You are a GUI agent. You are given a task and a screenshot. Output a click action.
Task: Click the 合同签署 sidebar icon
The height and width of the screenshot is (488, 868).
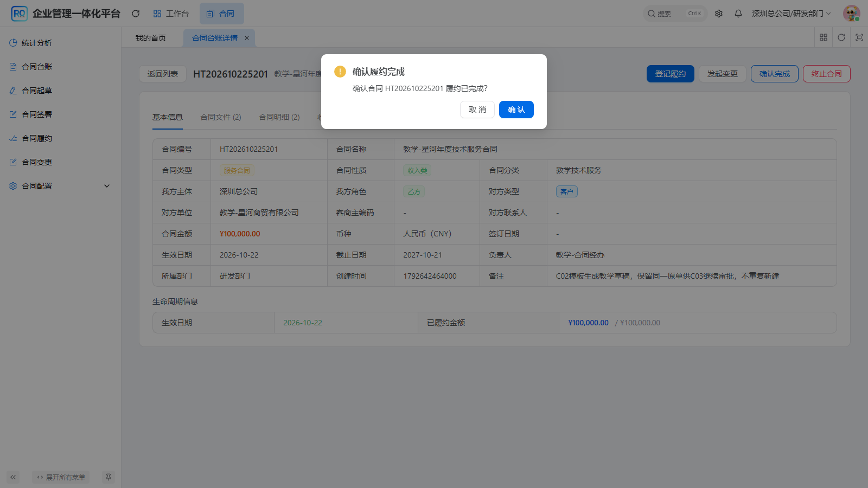pyautogui.click(x=13, y=114)
